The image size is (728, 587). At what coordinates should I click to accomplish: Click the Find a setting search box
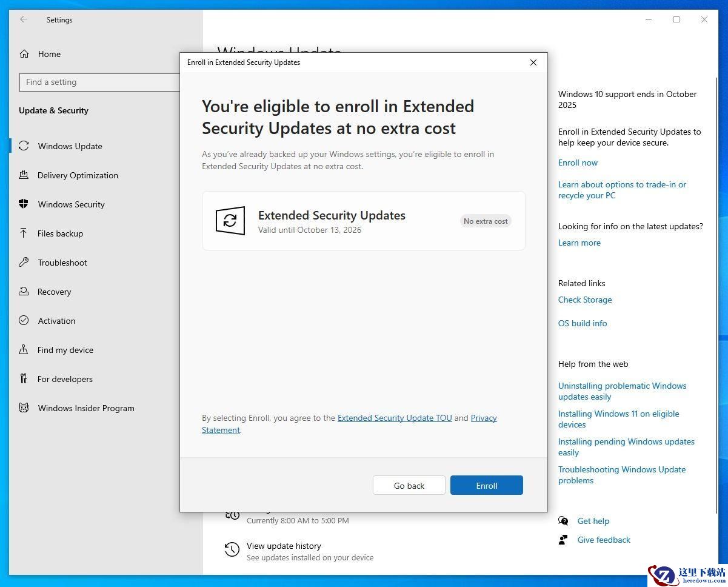click(100, 82)
